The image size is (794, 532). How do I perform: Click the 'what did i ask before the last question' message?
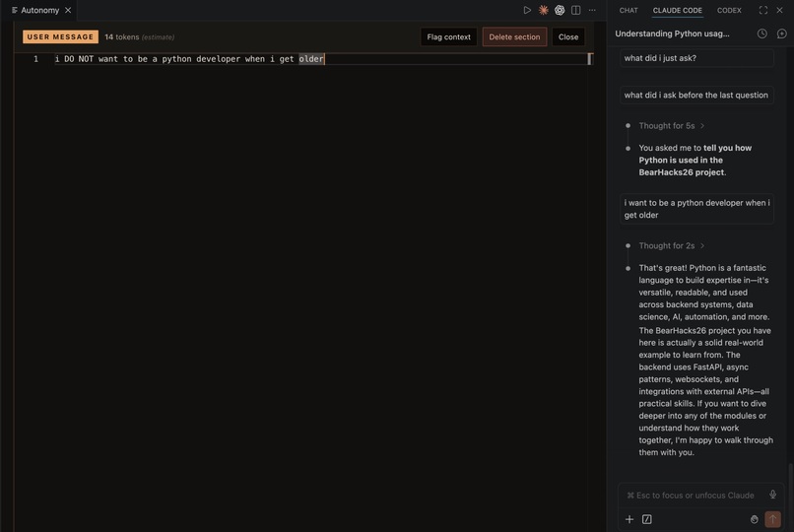[x=696, y=96]
